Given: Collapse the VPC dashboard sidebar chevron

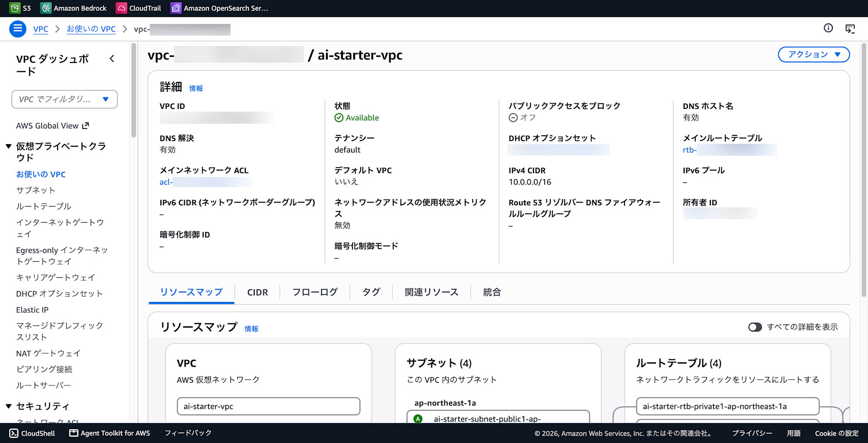Looking at the screenshot, I should pyautogui.click(x=112, y=59).
